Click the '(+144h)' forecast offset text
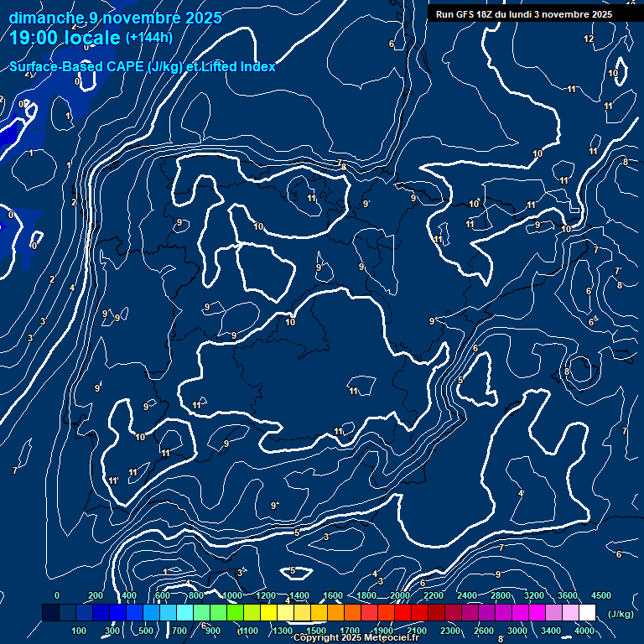 click(148, 38)
